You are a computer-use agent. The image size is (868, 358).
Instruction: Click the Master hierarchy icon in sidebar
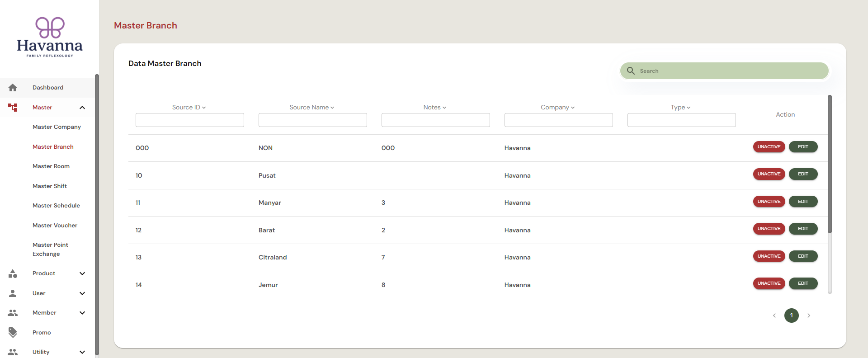point(13,107)
